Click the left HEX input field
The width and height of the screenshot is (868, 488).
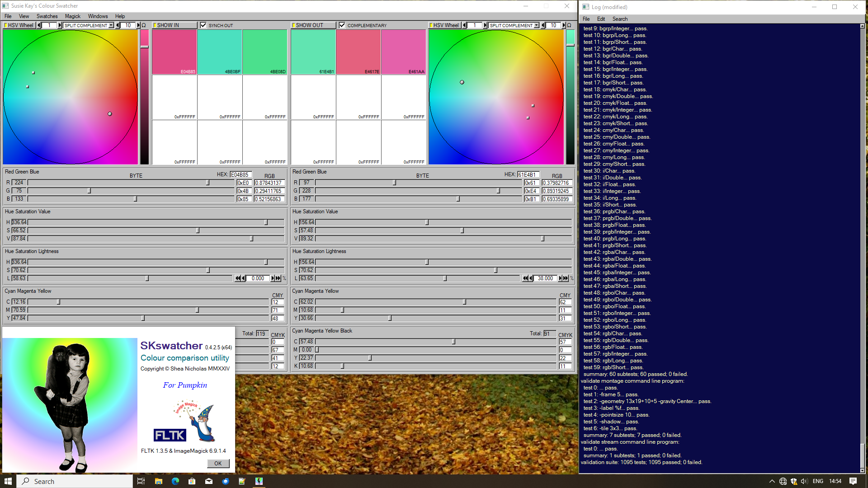240,174
